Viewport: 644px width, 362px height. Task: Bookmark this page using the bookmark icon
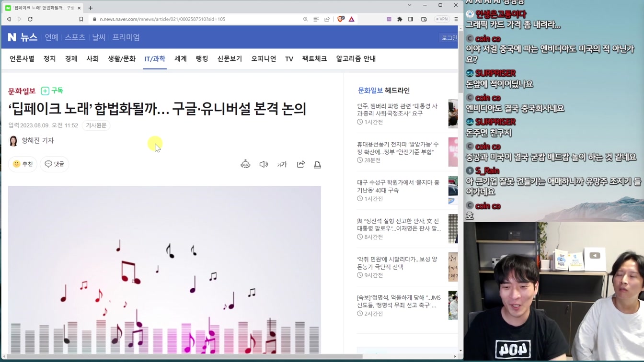pyautogui.click(x=81, y=19)
